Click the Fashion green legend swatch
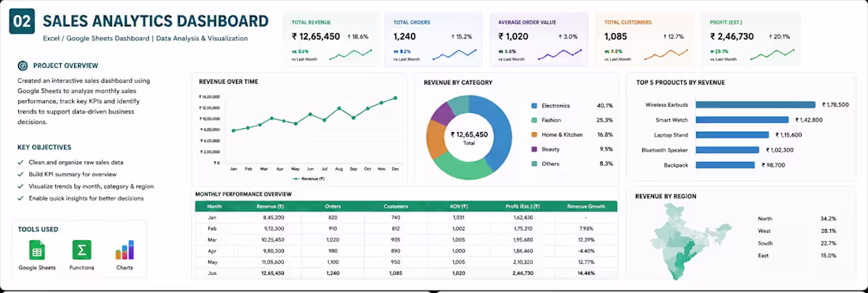Image resolution: width=868 pixels, height=293 pixels. click(x=534, y=120)
